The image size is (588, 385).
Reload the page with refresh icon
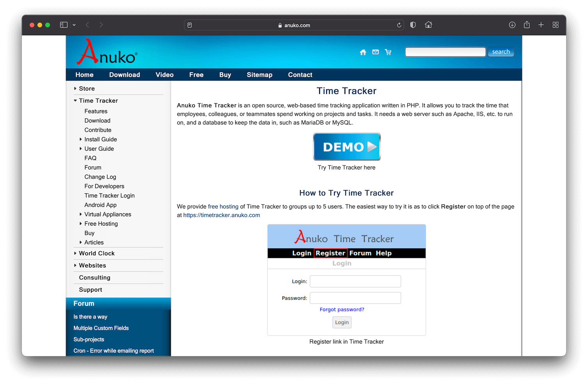(399, 25)
